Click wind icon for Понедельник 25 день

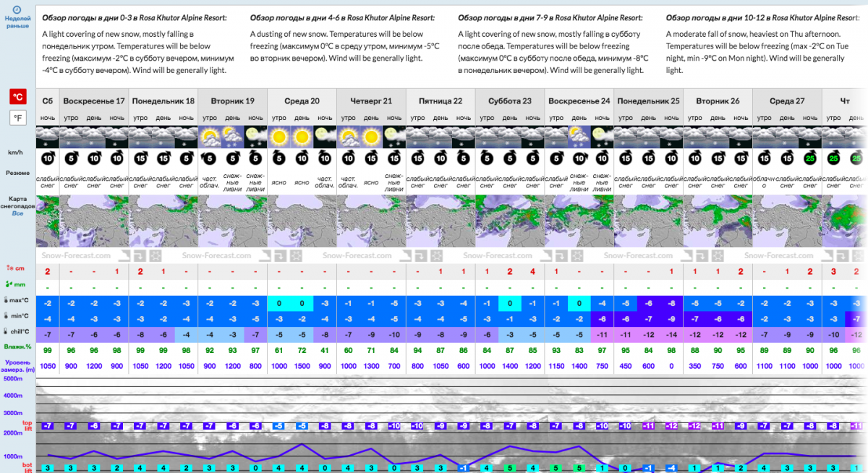(649, 158)
